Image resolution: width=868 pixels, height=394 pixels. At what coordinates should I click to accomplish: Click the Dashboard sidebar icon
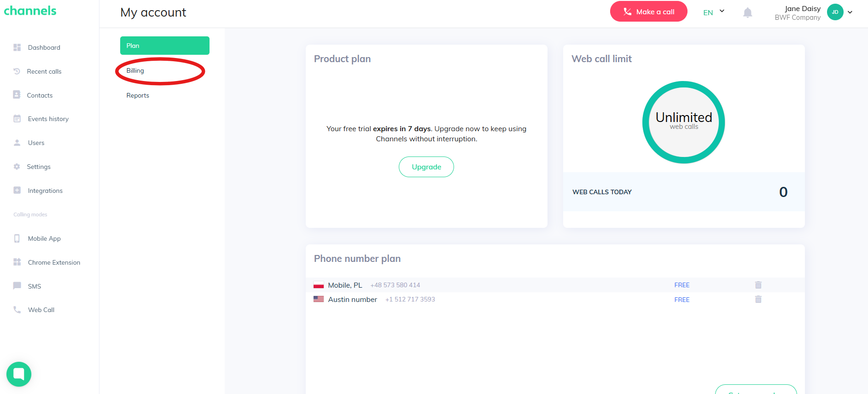tap(17, 47)
